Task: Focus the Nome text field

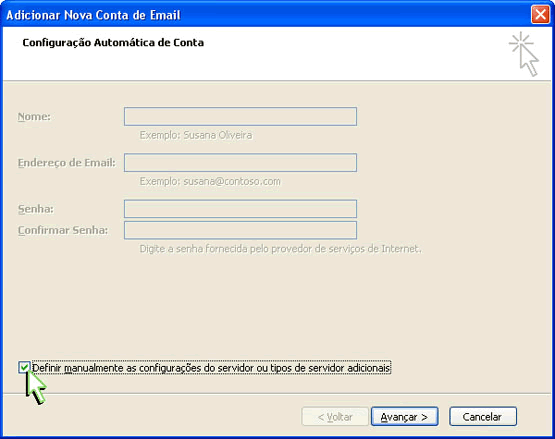Action: pyautogui.click(x=240, y=116)
